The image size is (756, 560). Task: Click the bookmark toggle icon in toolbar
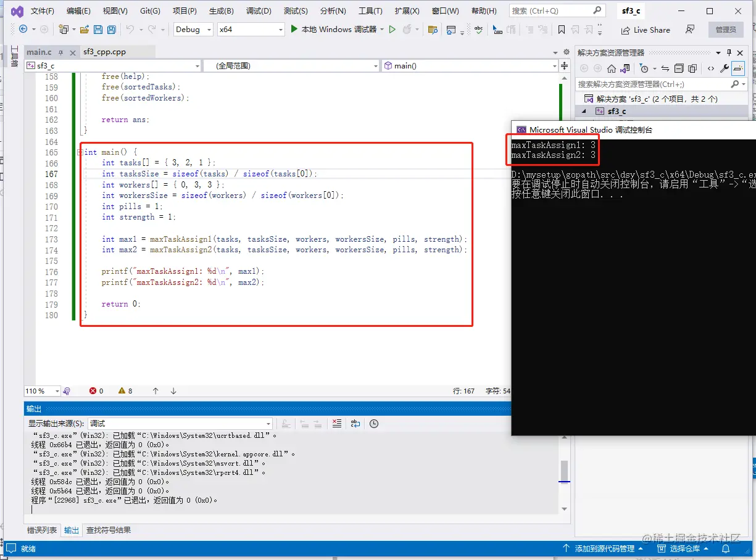click(x=561, y=29)
